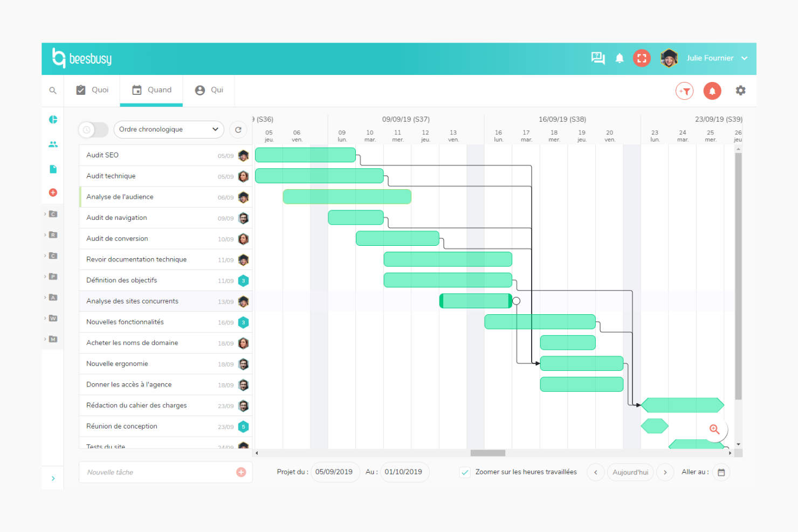Image resolution: width=798 pixels, height=532 pixels.
Task: Uncheck Zoomer sur les heures travaillées
Action: coord(465,472)
